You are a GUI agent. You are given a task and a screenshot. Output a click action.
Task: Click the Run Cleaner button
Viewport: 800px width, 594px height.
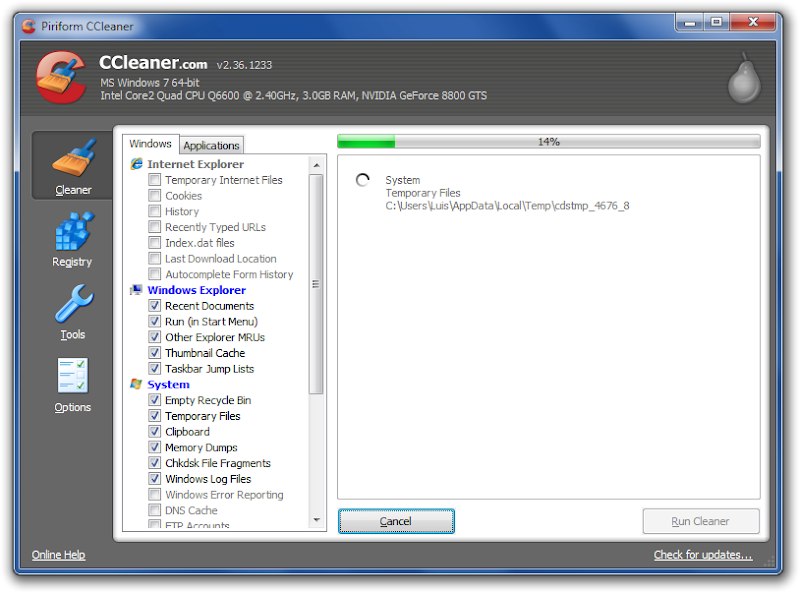(701, 521)
